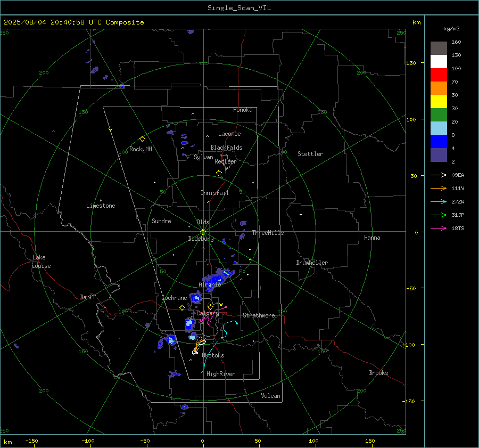The height and width of the screenshot is (448, 479).
Task: Click the Single_Scan_VIL title
Action: click(x=239, y=8)
